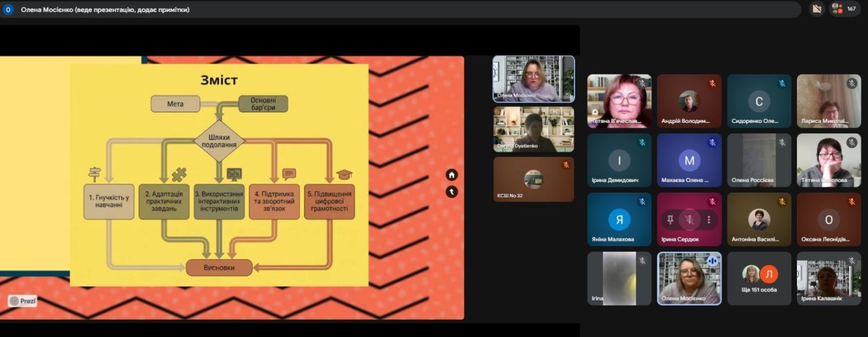Click the signpost icon on slide
The height and width of the screenshot is (337, 868).
94,174
